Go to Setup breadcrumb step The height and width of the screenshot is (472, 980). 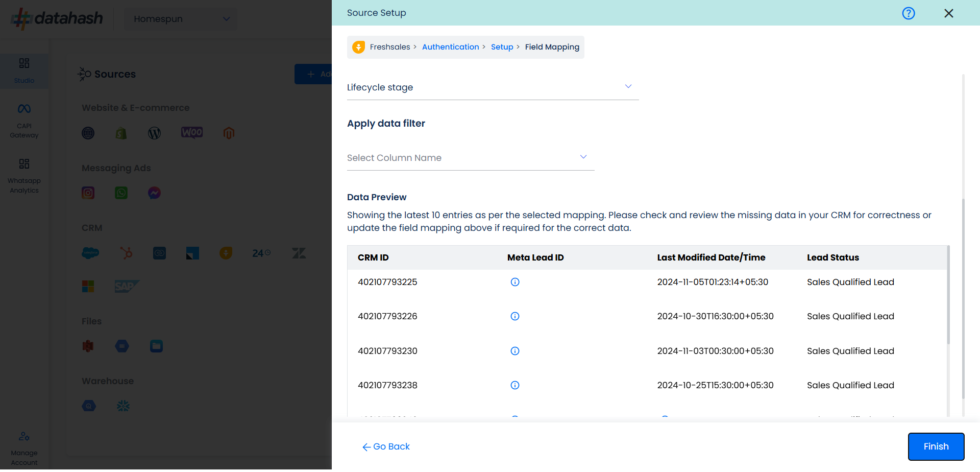502,47
